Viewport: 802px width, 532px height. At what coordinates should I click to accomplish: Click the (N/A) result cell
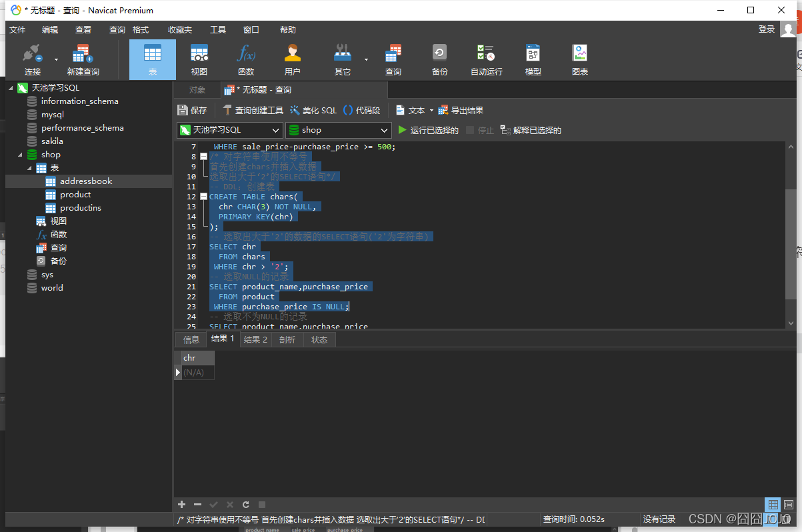(197, 373)
